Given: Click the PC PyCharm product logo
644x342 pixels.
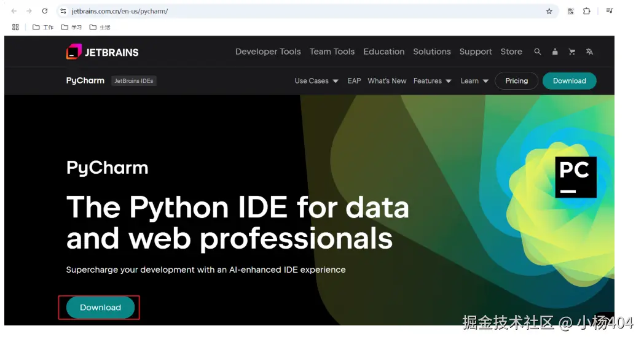Looking at the screenshot, I should 576,177.
